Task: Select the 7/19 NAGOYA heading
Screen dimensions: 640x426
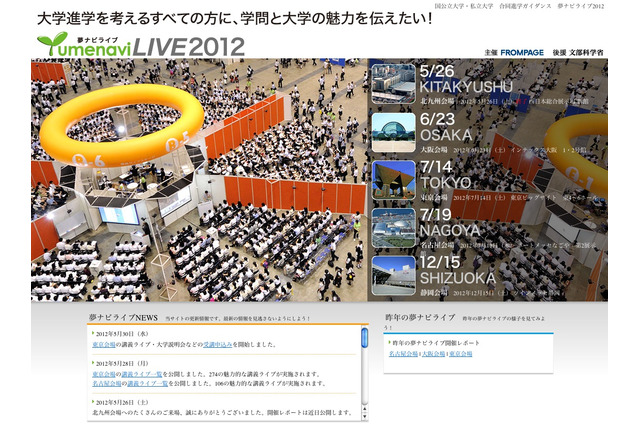Action: (450, 222)
